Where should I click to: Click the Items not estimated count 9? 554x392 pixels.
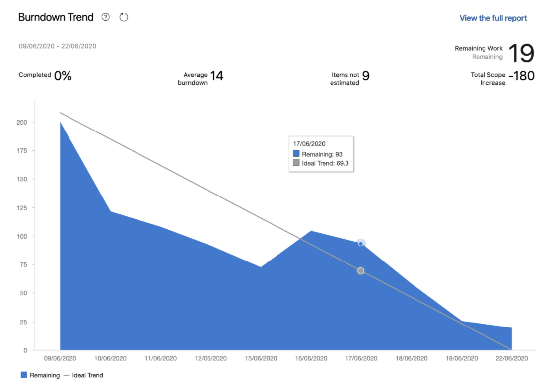tap(366, 76)
